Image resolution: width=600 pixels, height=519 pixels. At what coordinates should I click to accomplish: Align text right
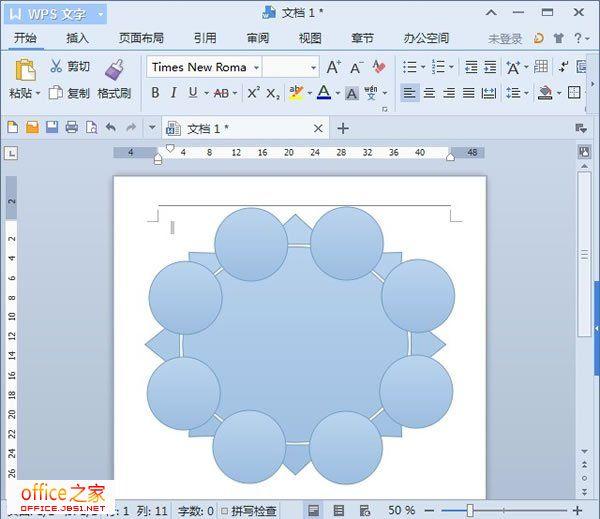[449, 93]
